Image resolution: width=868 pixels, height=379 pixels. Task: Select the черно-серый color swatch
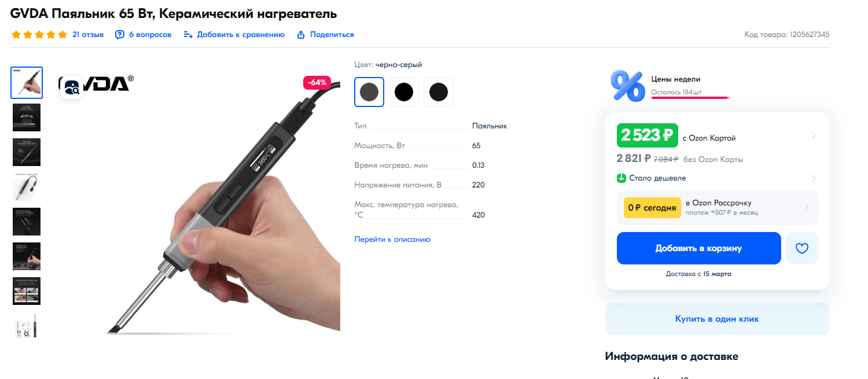(x=369, y=92)
